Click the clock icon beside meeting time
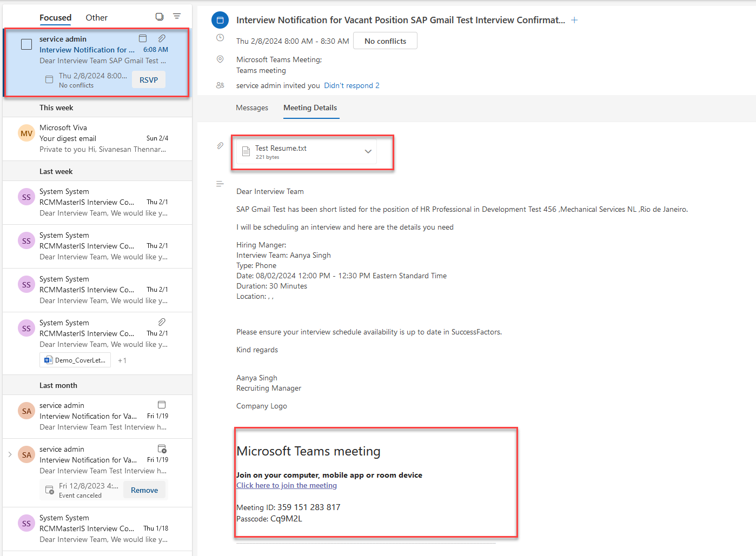756x556 pixels. pos(220,38)
